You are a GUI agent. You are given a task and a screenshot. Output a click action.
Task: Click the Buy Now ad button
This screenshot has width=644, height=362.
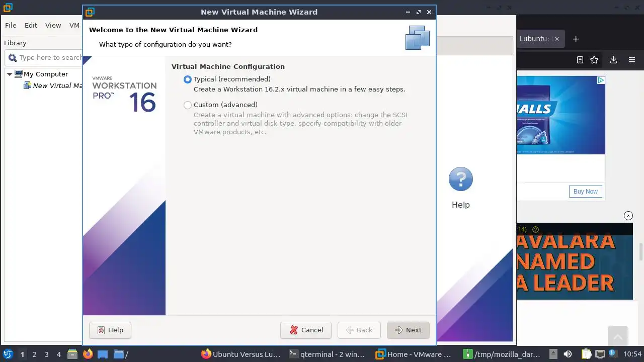[586, 192]
